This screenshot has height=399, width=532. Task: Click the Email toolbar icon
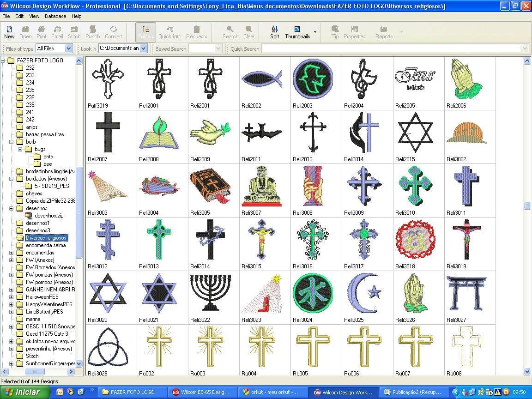(57, 32)
